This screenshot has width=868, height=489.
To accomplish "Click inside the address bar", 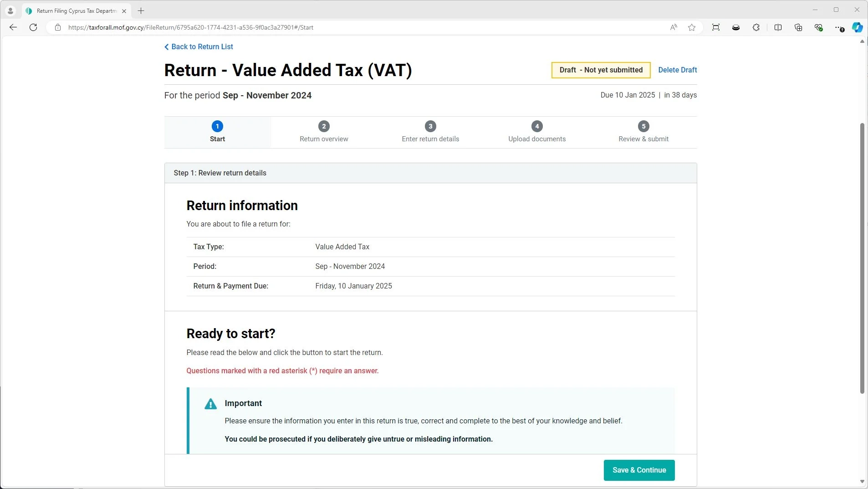I will [x=319, y=27].
